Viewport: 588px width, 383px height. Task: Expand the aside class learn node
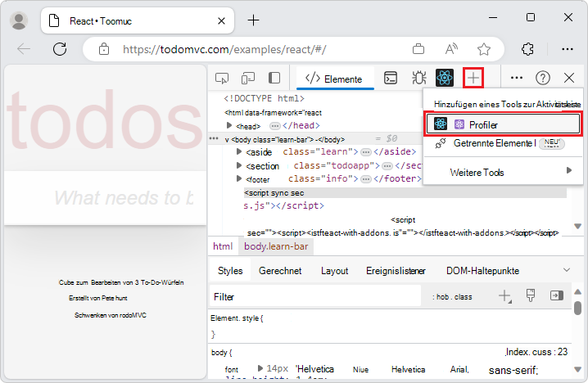(239, 151)
